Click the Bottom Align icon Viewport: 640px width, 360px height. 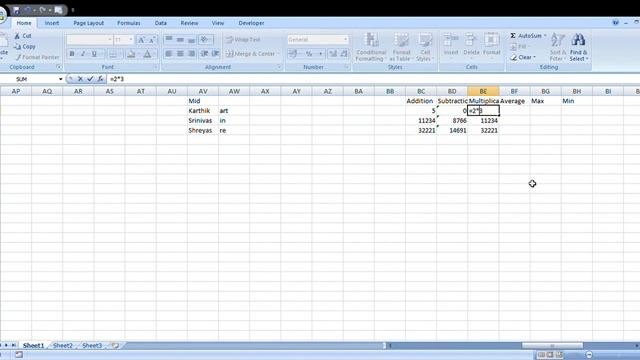point(191,40)
